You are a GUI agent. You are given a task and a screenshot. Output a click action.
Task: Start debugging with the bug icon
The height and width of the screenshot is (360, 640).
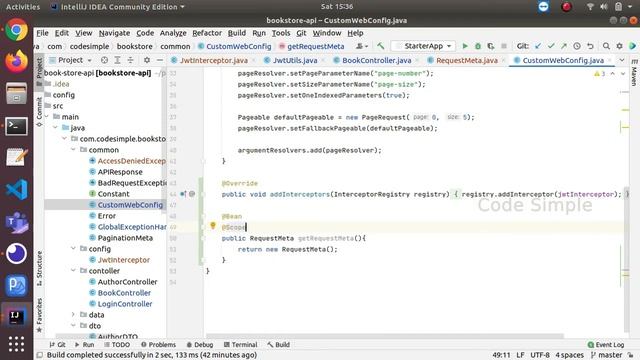coord(478,46)
